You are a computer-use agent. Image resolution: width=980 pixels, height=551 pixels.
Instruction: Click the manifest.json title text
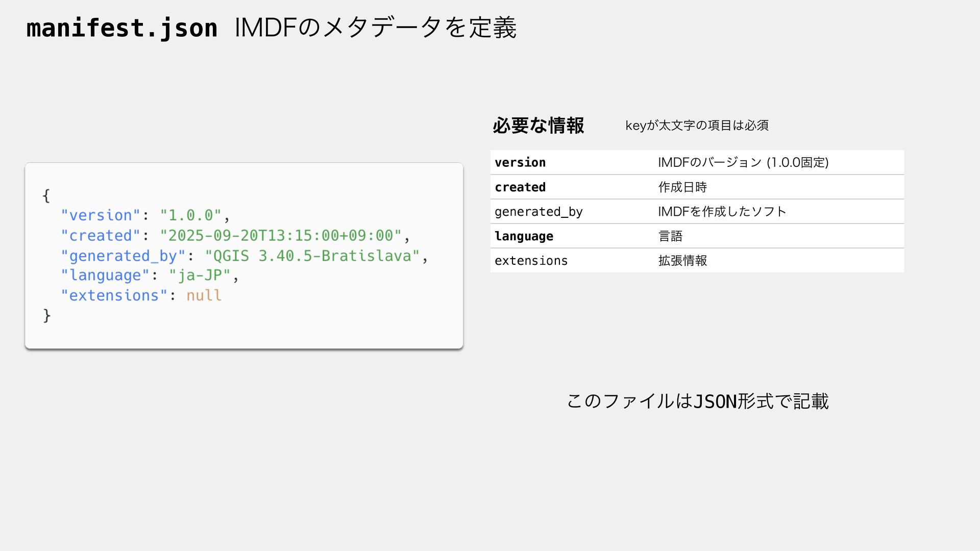pos(122,28)
